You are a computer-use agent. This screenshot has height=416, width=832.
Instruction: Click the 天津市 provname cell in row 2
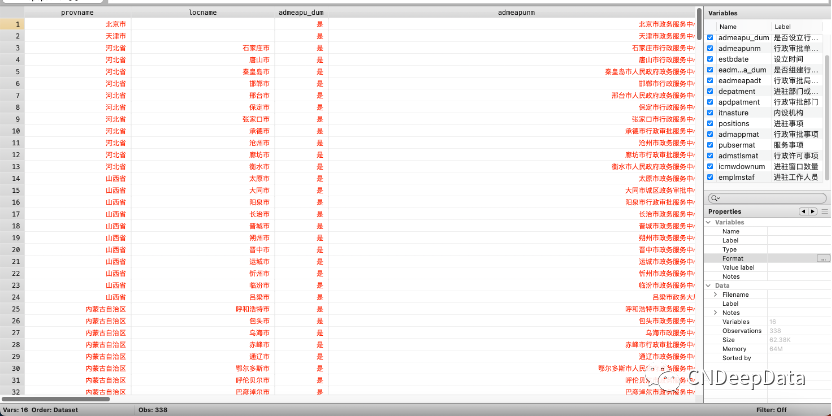(77, 36)
